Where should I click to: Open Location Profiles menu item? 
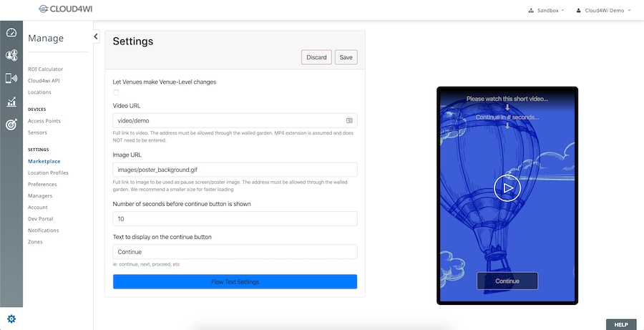click(48, 173)
